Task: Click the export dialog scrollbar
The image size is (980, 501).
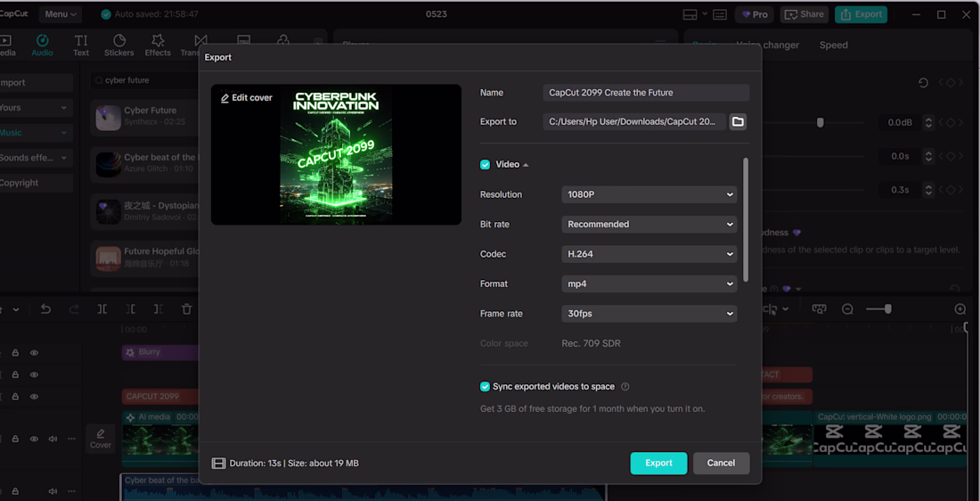Action: click(746, 219)
